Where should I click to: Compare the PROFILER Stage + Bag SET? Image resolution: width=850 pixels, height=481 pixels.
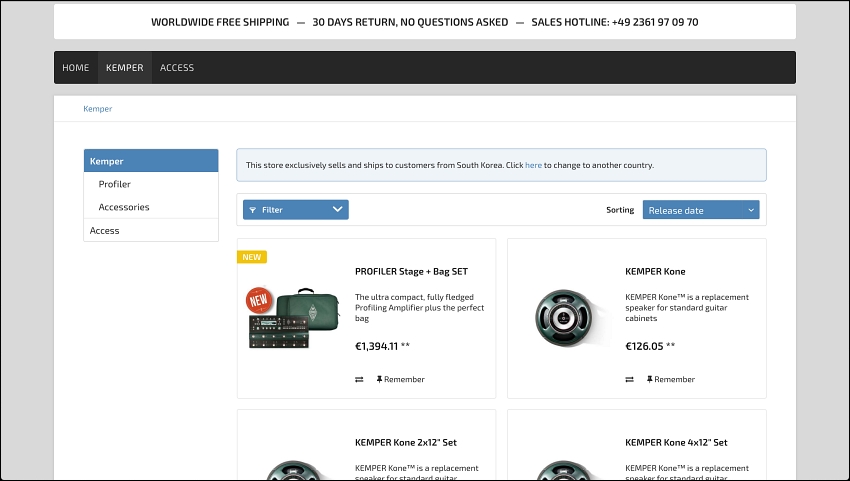359,380
